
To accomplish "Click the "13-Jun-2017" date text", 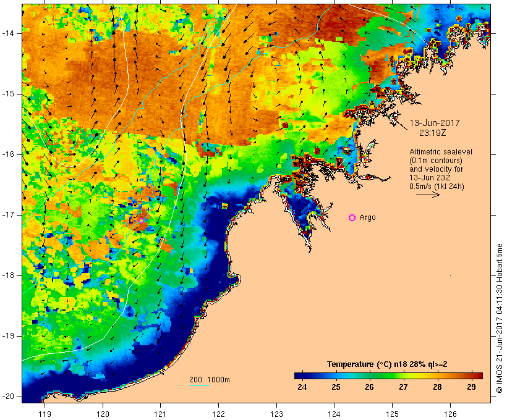I will pos(435,123).
